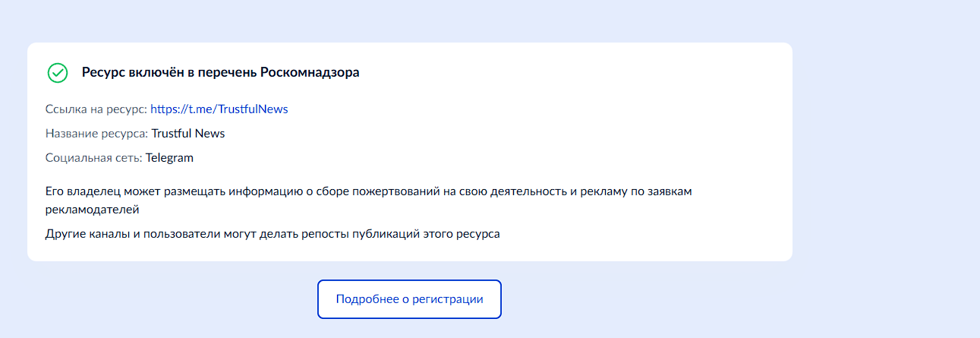Click the paragraph starting with "Его владелец может"

[368, 191]
